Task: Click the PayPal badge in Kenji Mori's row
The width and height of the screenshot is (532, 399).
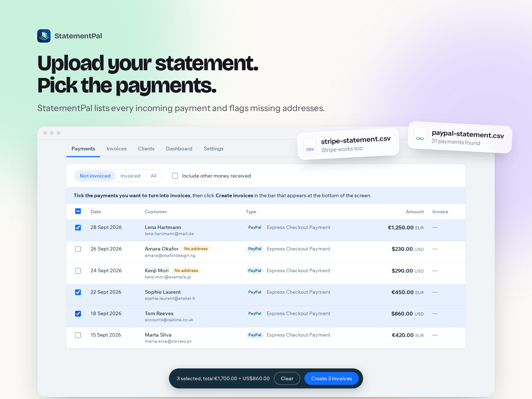Action: pos(255,271)
